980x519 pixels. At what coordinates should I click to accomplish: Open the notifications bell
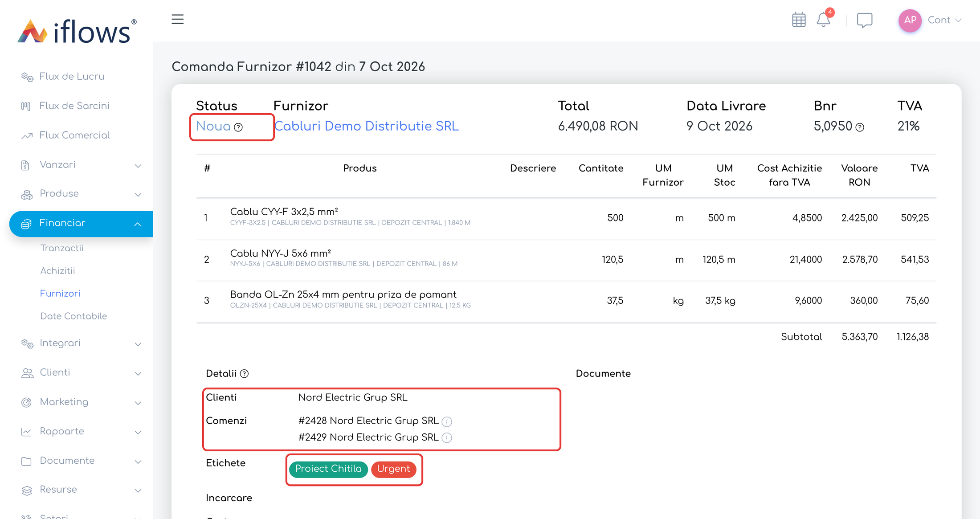(823, 20)
